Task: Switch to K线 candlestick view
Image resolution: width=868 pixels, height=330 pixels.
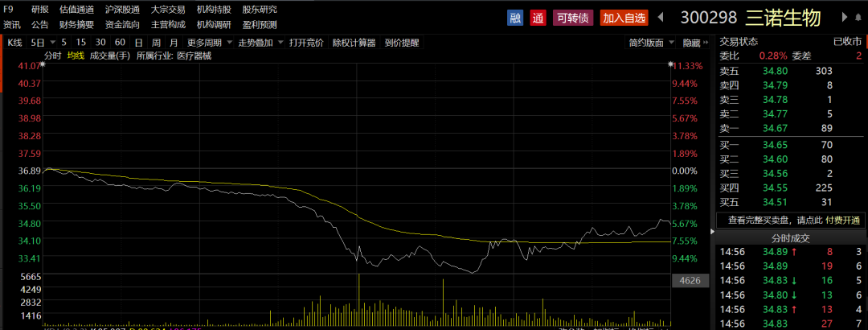Action: click(x=14, y=43)
